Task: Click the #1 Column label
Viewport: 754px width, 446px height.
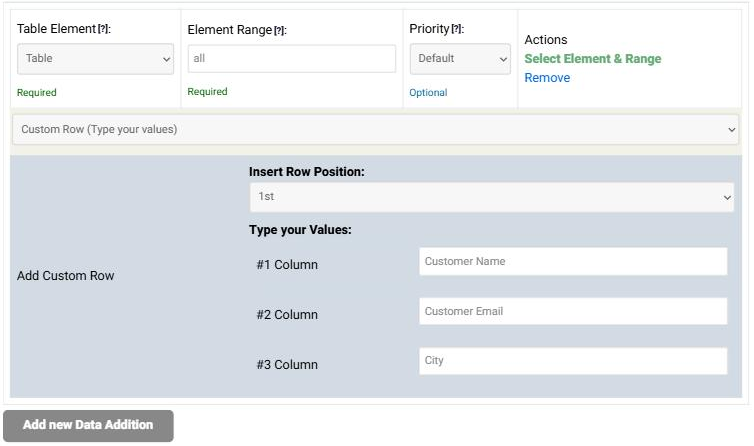Action: click(287, 265)
